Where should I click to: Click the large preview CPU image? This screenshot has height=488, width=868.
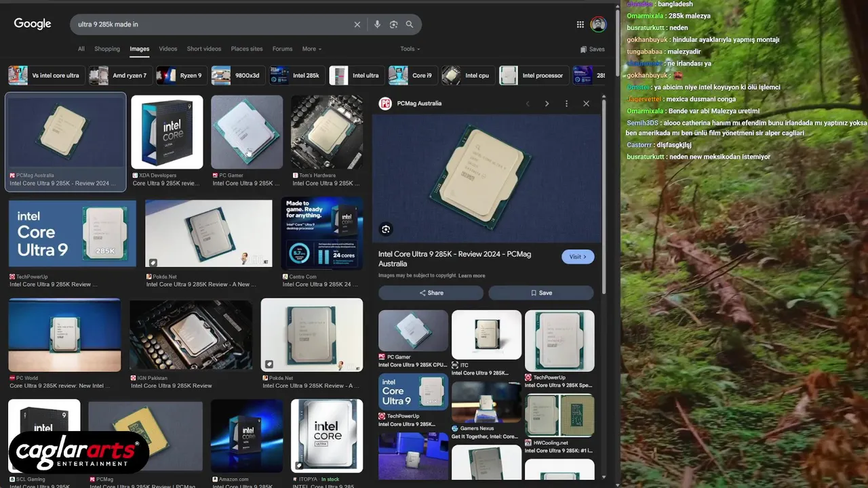click(x=486, y=178)
